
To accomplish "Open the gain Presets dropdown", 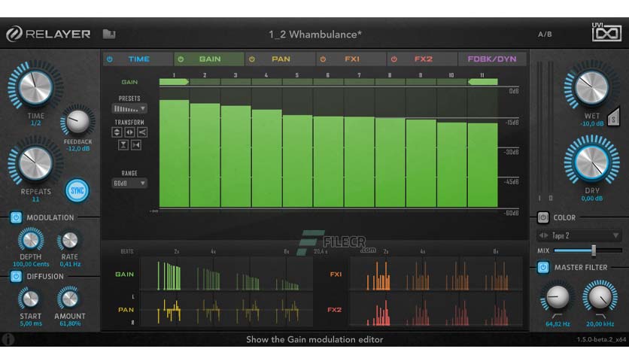I will [x=129, y=108].
